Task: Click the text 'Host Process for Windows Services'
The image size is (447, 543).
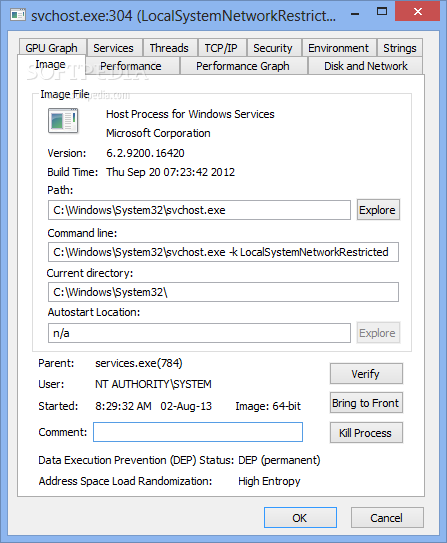Action: pyautogui.click(x=190, y=114)
